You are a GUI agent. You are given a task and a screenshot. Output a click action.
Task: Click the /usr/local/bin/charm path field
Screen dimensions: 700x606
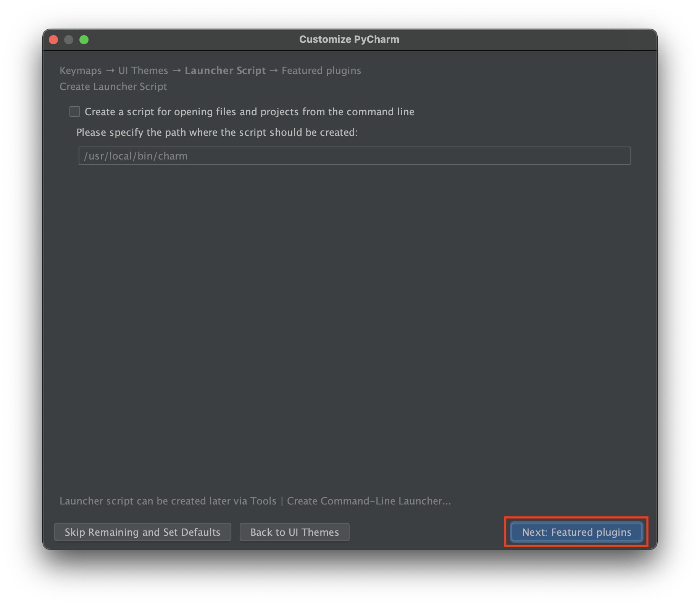354,156
